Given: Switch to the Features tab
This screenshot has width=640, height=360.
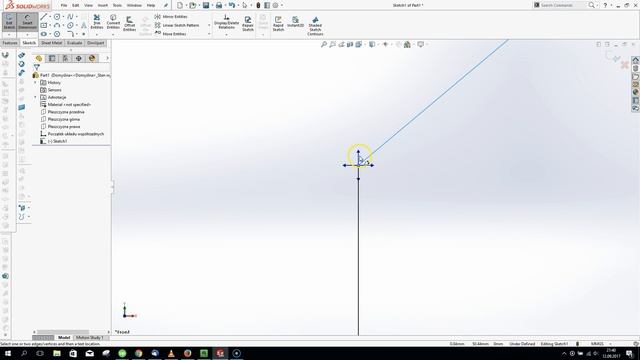Looking at the screenshot, I should [10, 43].
